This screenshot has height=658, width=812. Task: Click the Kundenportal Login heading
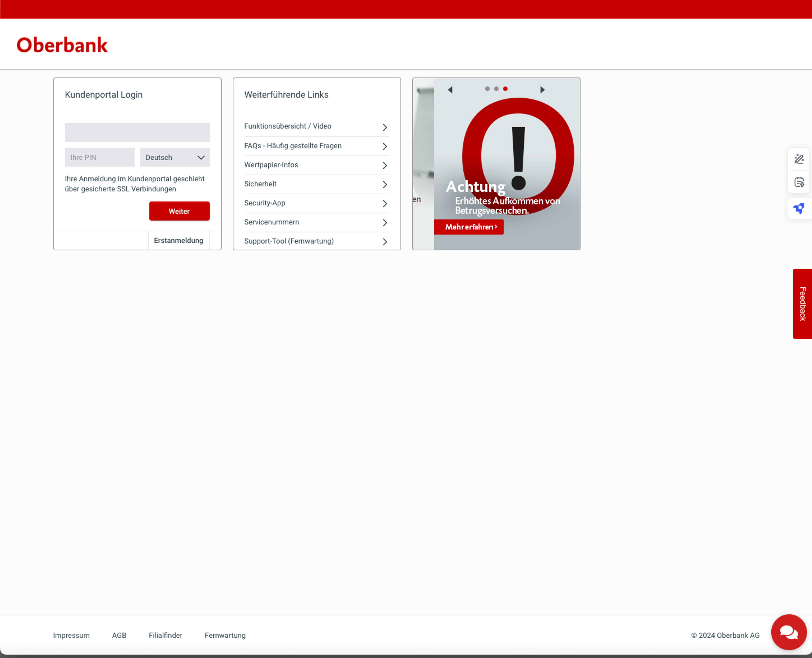coord(103,95)
